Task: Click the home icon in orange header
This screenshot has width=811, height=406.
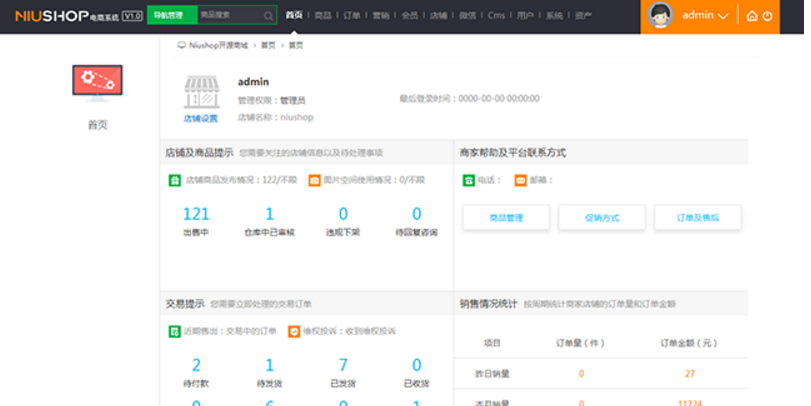Action: click(752, 16)
